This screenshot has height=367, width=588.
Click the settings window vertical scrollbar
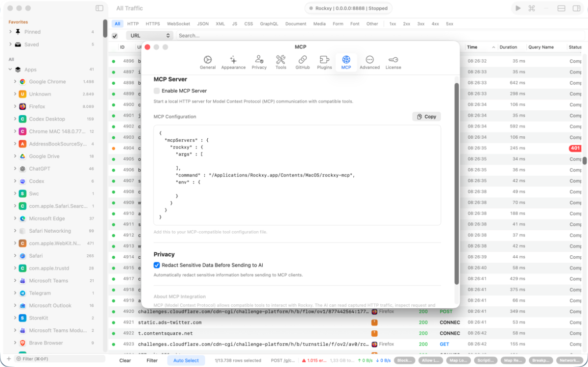coord(457,184)
